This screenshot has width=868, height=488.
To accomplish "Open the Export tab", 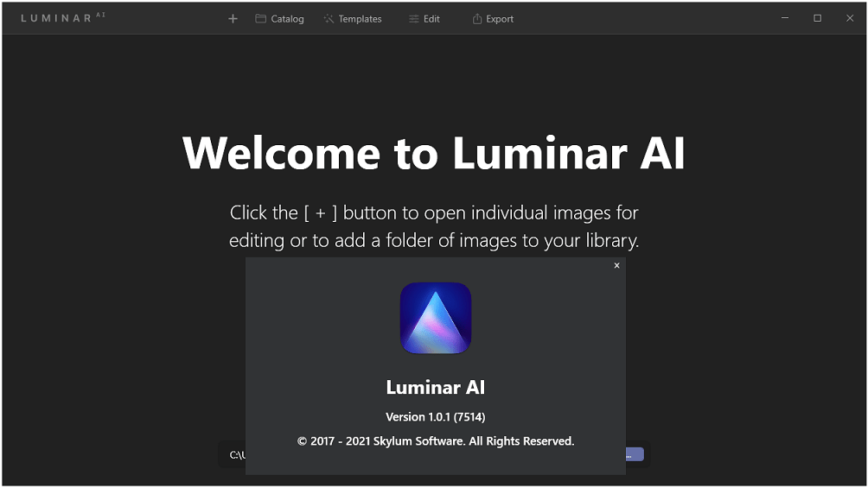I will [493, 19].
